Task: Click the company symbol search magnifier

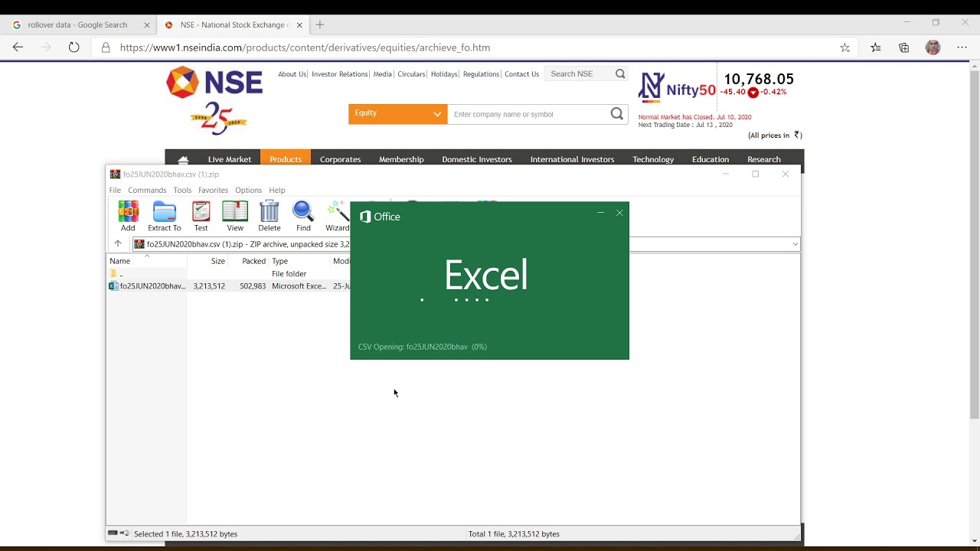Action: click(617, 114)
